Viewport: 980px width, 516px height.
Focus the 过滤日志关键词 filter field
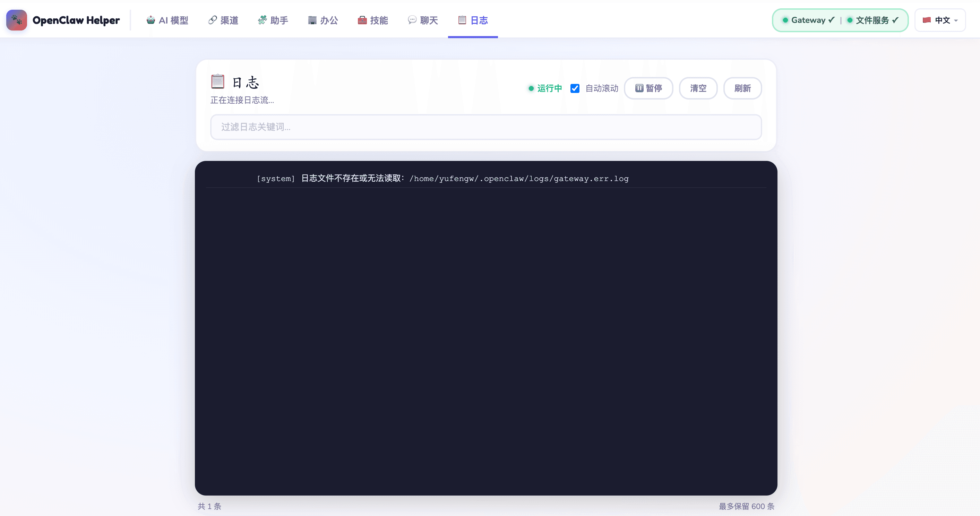[x=486, y=127]
